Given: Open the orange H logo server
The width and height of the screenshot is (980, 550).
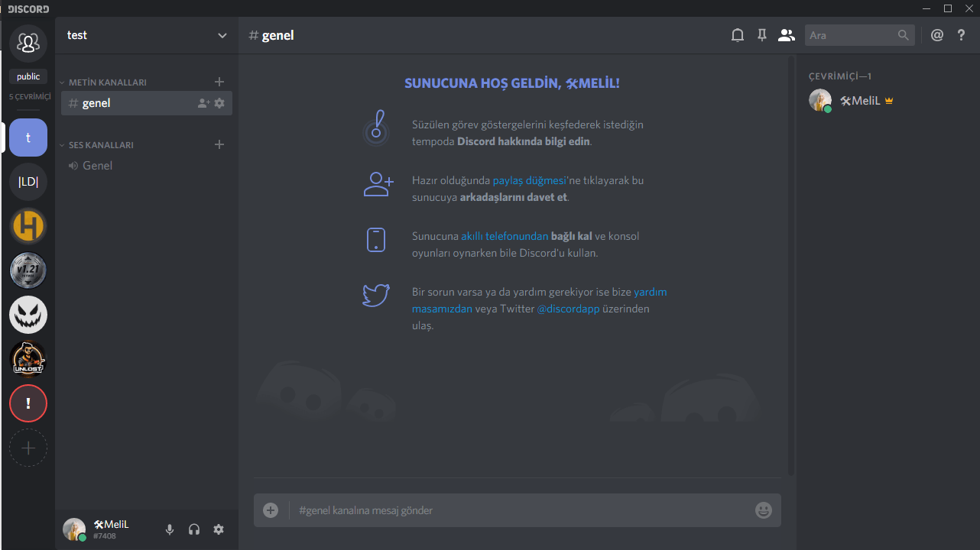Looking at the screenshot, I should point(28,226).
